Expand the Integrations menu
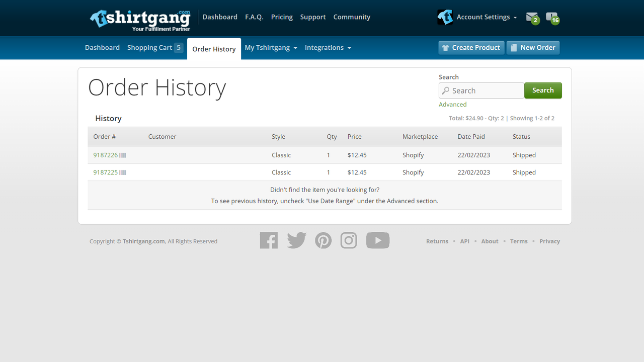Image resolution: width=644 pixels, height=362 pixels. coord(328,48)
